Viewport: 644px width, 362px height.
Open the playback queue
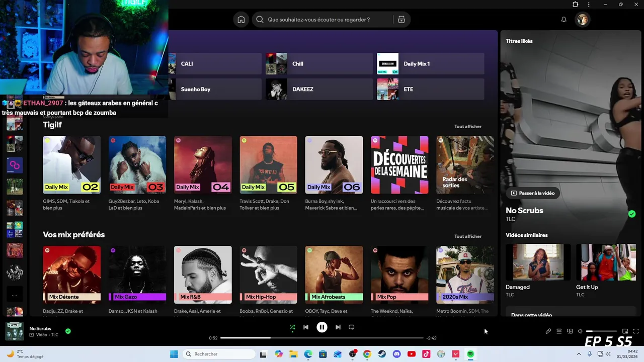(559, 331)
